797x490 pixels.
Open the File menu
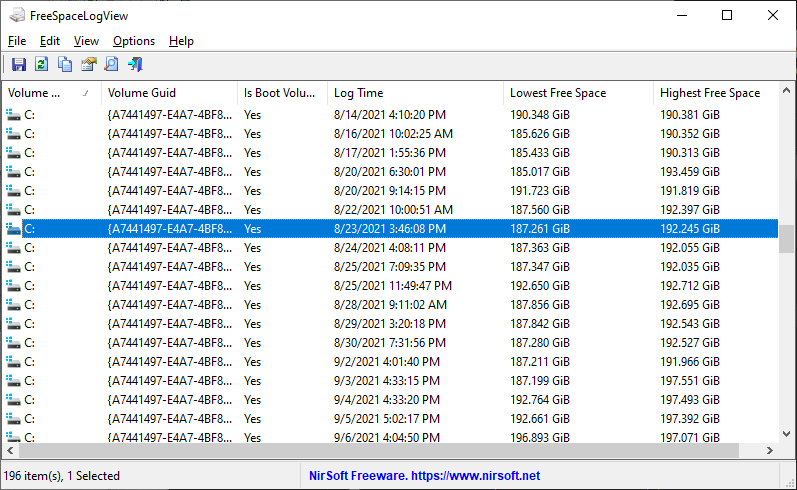click(x=17, y=41)
